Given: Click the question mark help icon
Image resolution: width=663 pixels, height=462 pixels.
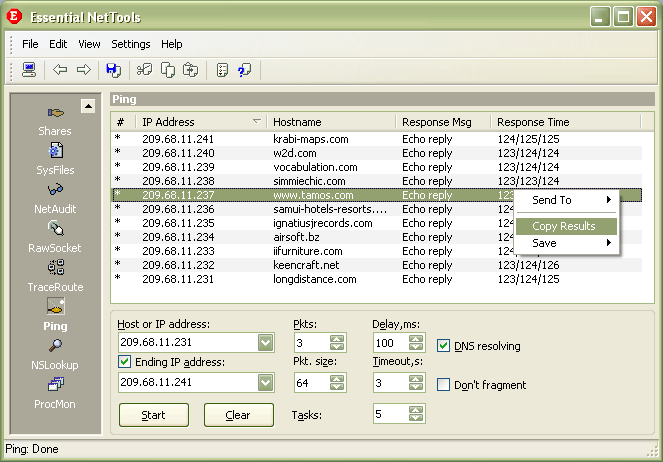Looking at the screenshot, I should (244, 70).
